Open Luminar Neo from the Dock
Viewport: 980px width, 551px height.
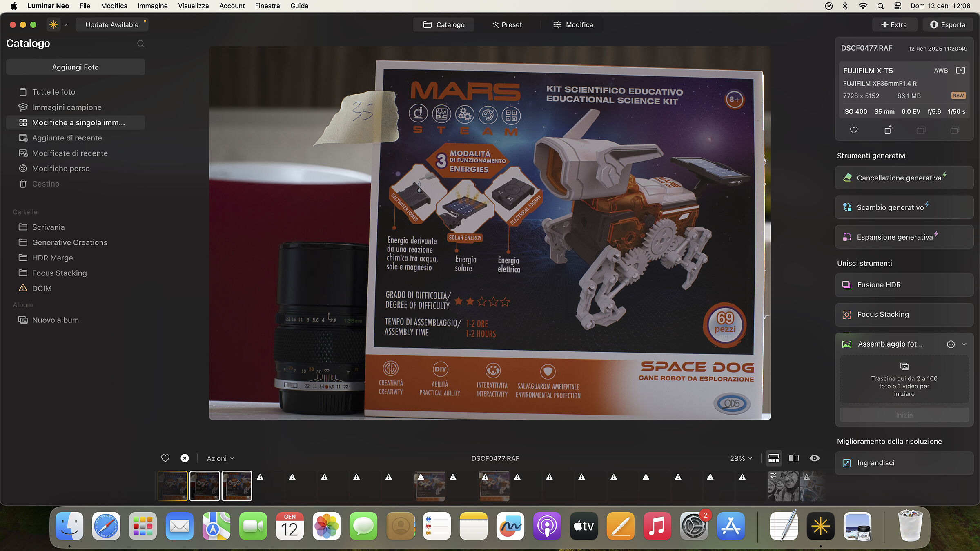[820, 526]
